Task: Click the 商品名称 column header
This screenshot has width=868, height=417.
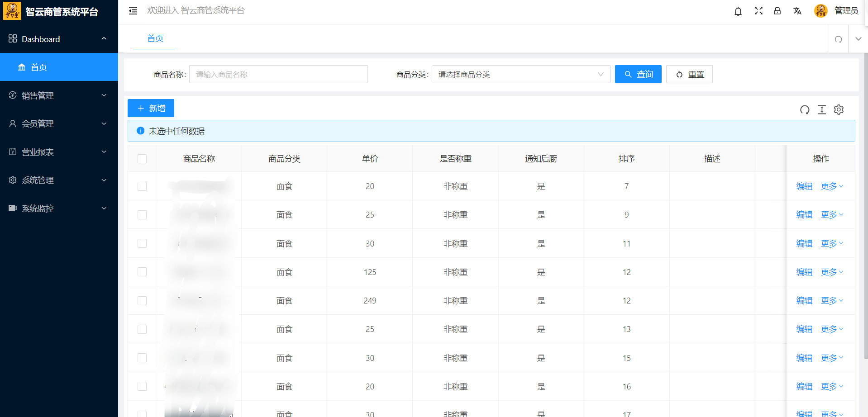Action: coord(199,159)
